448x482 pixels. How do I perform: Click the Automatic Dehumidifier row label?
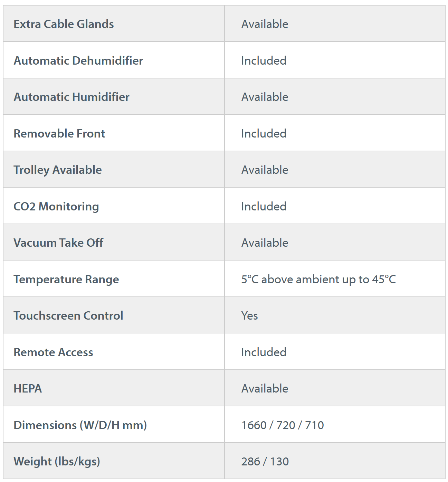click(78, 60)
